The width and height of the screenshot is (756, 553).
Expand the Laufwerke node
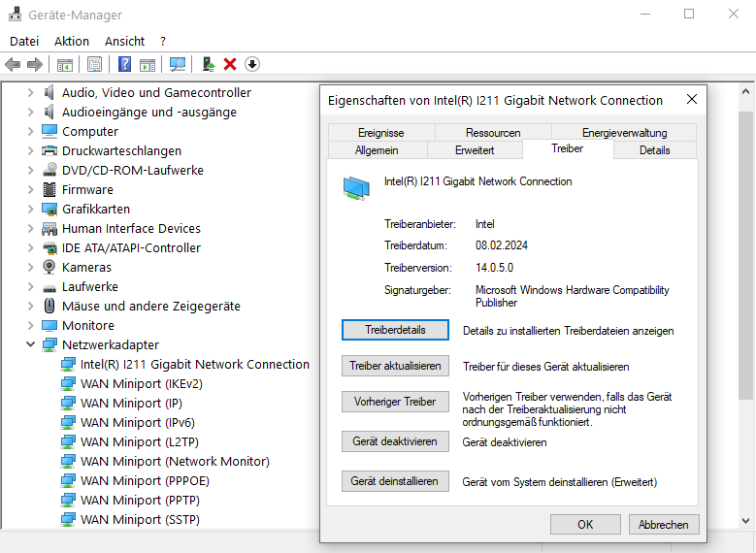pos(30,287)
